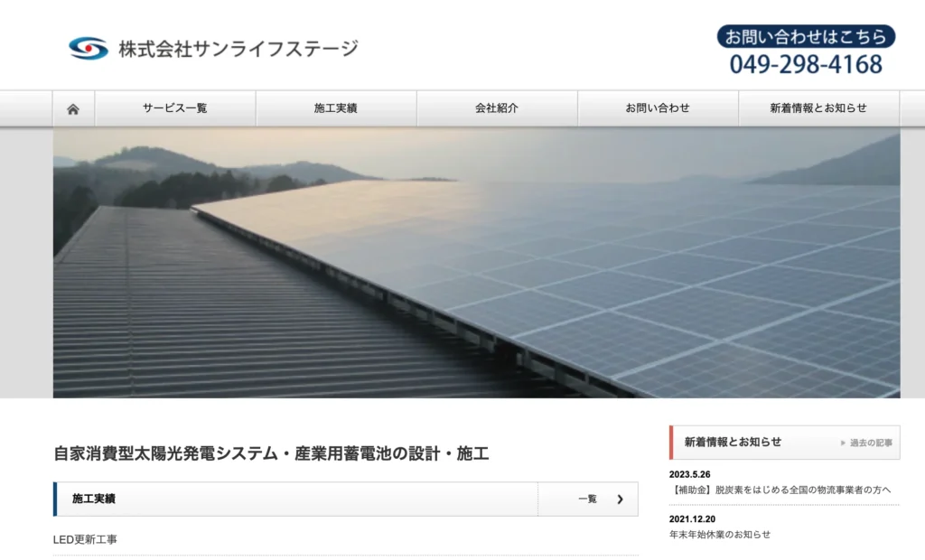This screenshot has width=925, height=560.
Task: Select お問い合わせ in the navigation bar
Action: [x=659, y=108]
